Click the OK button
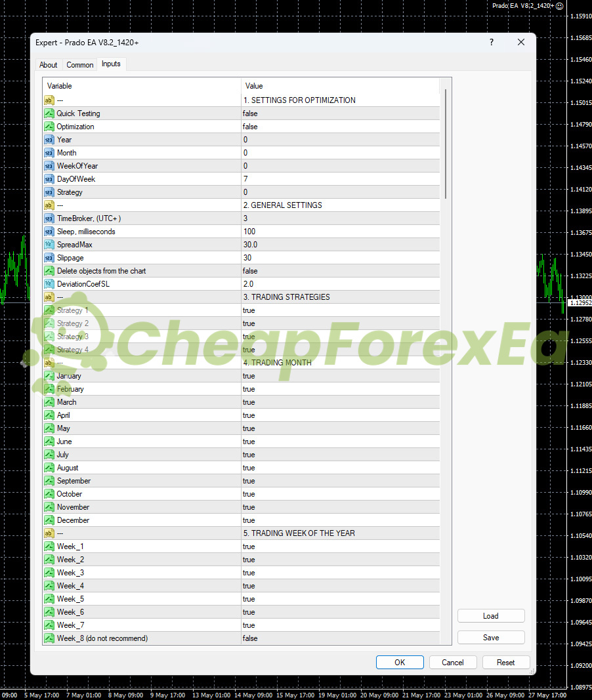This screenshot has height=700, width=592. coord(400,663)
